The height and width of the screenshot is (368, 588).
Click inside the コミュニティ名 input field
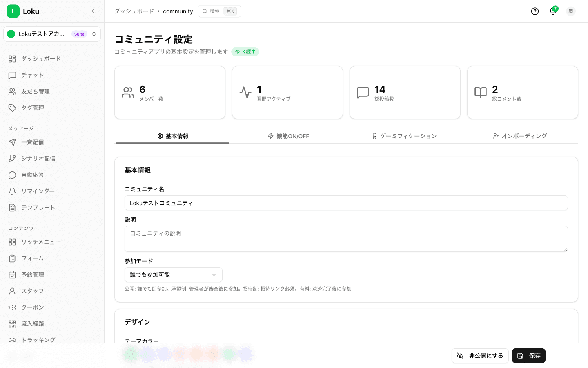click(x=346, y=203)
